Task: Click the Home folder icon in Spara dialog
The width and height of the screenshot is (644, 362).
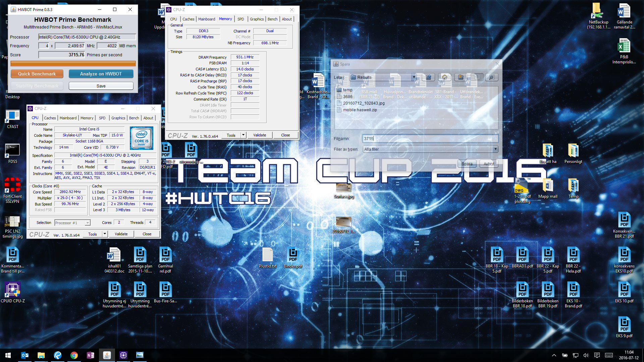Action: [x=445, y=77]
